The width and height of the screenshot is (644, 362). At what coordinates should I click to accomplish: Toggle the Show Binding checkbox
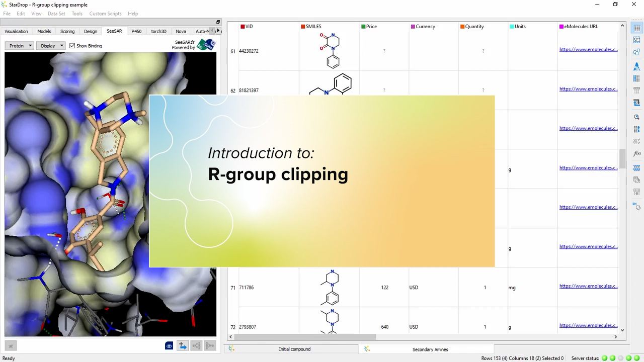pyautogui.click(x=72, y=46)
